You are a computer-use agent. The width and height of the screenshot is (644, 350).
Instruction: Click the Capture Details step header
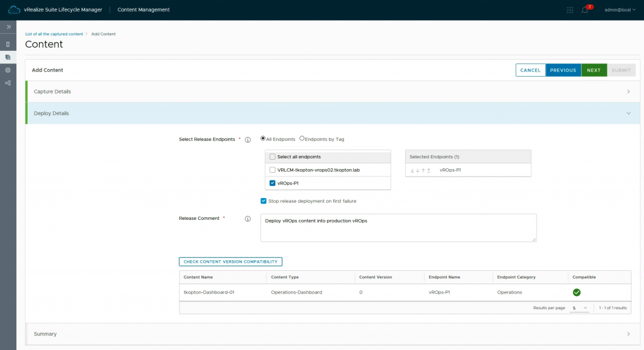point(333,92)
